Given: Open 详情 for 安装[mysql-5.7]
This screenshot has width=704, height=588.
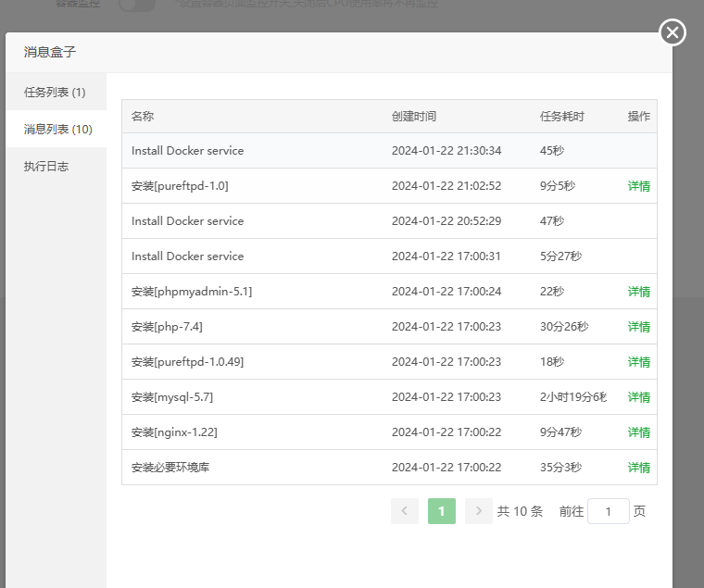Looking at the screenshot, I should tap(638, 397).
